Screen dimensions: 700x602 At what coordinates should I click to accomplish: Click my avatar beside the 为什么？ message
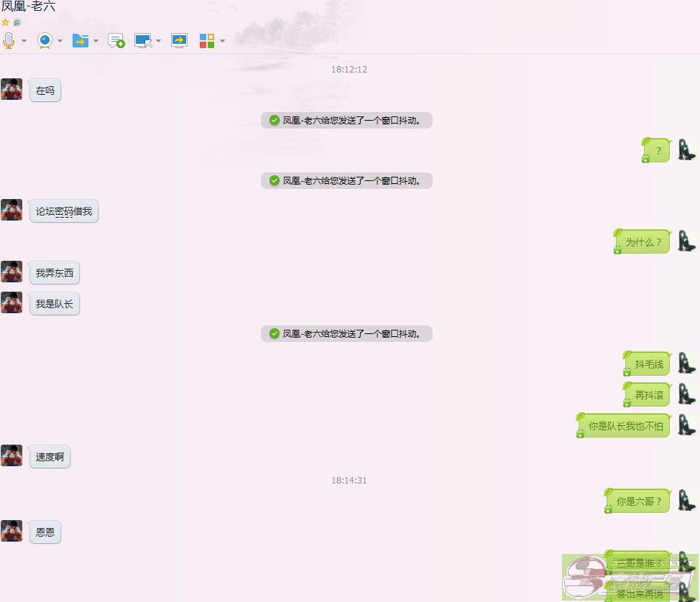686,241
